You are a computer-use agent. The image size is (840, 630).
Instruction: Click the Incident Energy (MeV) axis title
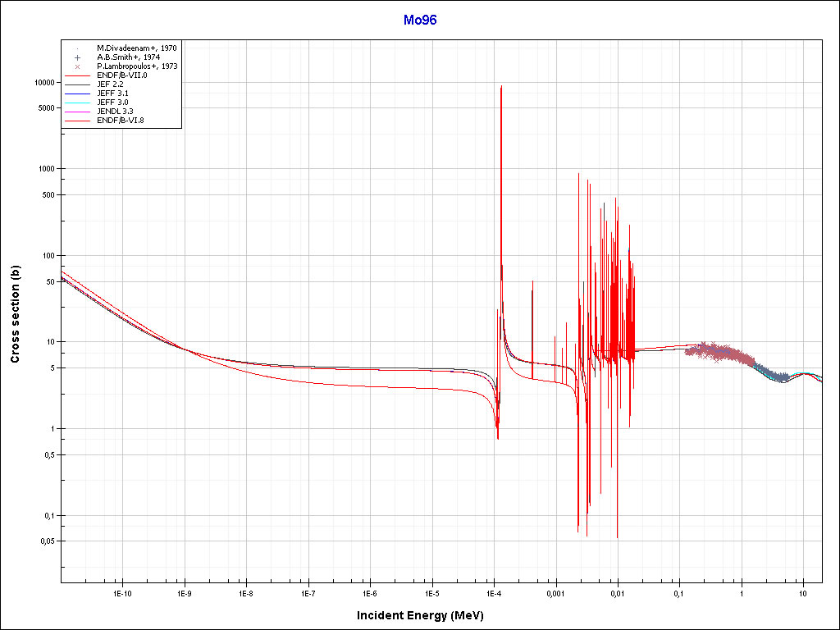426,615
